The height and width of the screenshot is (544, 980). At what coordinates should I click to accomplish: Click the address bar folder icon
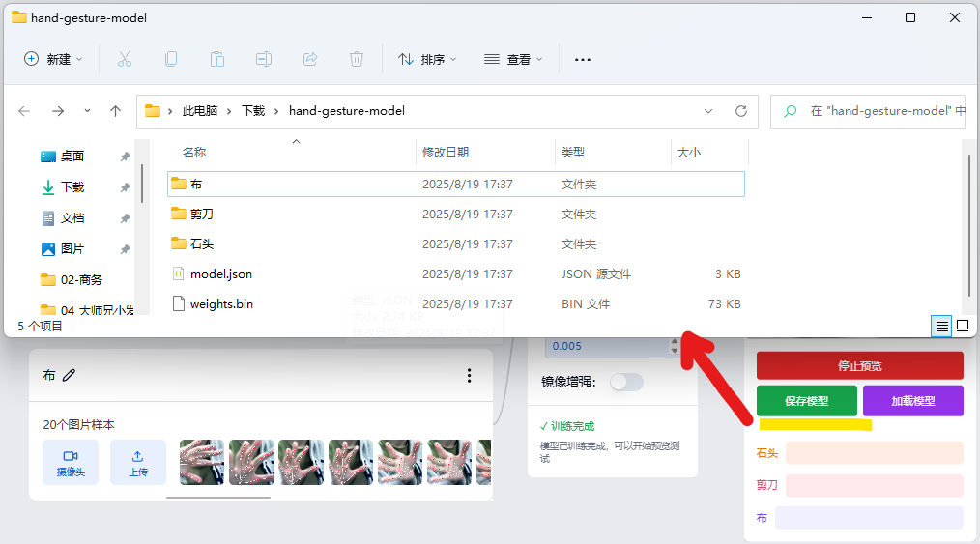pos(153,111)
